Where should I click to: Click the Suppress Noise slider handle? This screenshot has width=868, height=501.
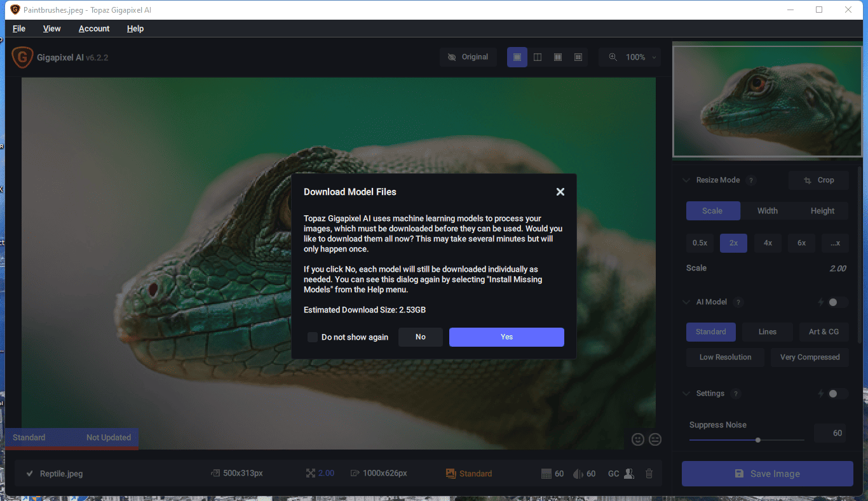click(x=758, y=440)
